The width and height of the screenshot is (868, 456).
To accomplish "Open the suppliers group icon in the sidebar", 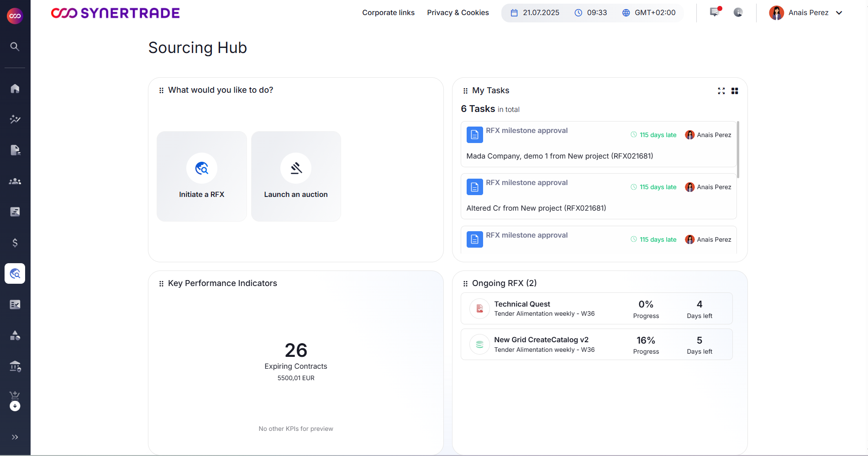I will (x=15, y=181).
